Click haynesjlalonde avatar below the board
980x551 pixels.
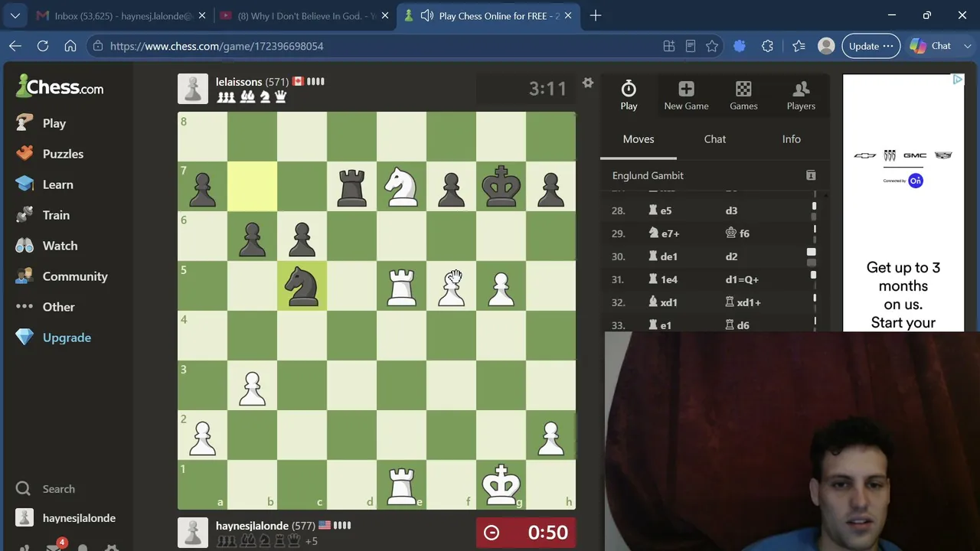(193, 533)
